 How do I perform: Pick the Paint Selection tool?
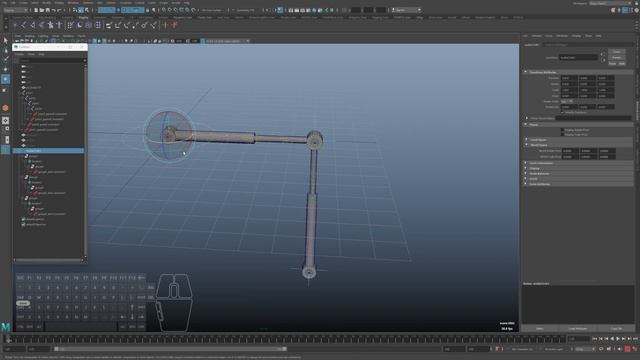(x=5, y=60)
